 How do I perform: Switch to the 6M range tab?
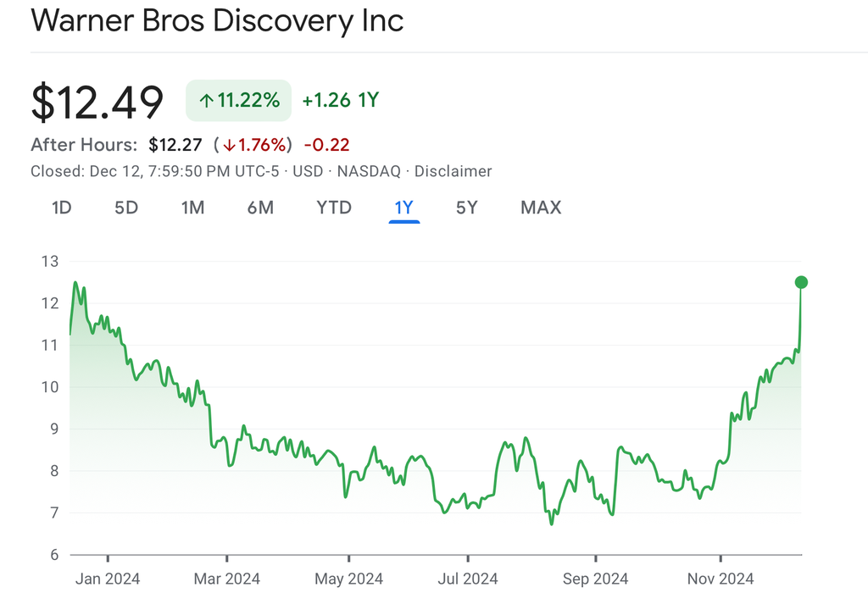tap(260, 208)
